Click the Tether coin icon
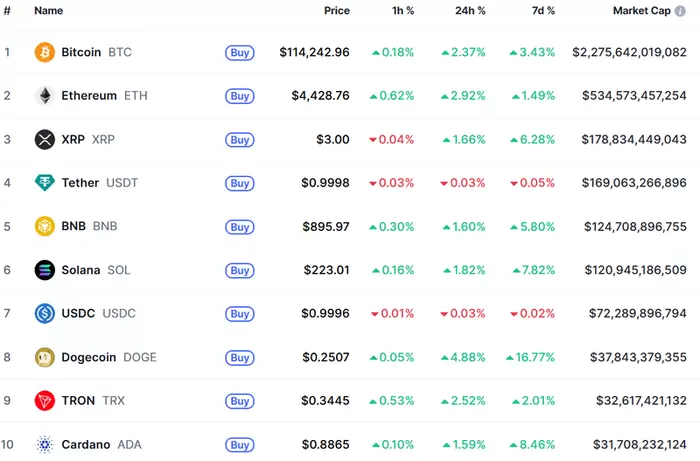The height and width of the screenshot is (461, 700). pyautogui.click(x=44, y=183)
